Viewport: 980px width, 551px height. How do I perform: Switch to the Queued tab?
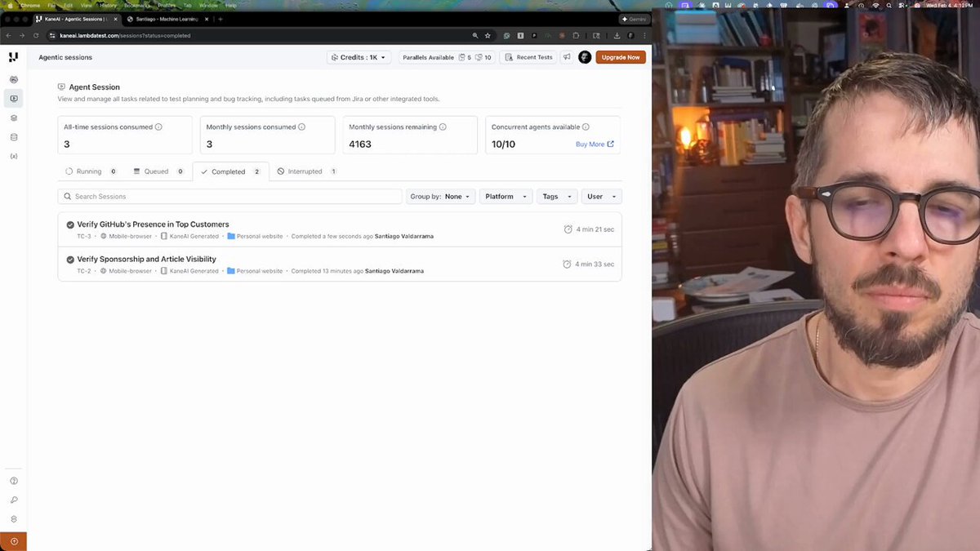(x=158, y=171)
